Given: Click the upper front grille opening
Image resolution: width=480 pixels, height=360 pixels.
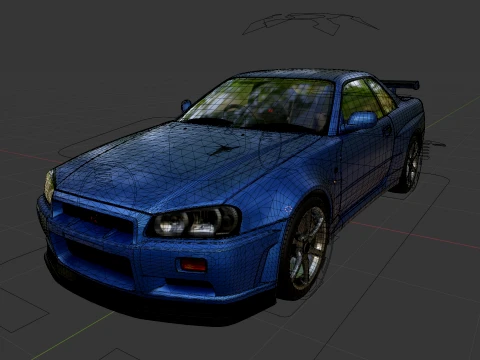Looking at the screenshot, I should pyautogui.click(x=98, y=218).
